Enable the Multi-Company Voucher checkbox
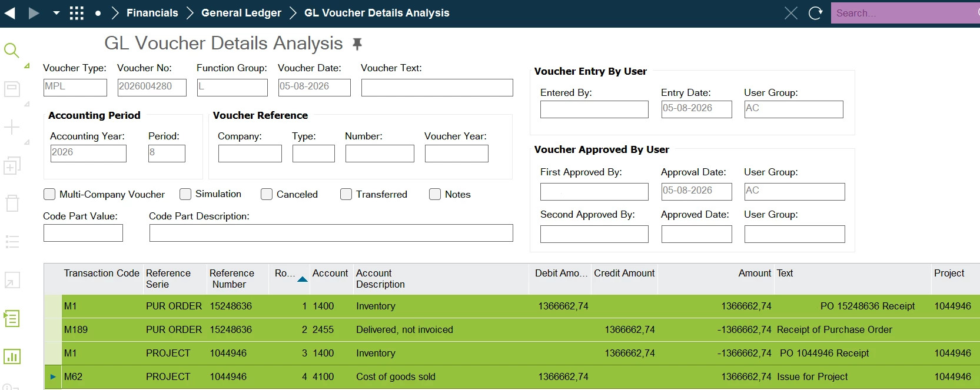The height and width of the screenshot is (390, 980). [49, 194]
